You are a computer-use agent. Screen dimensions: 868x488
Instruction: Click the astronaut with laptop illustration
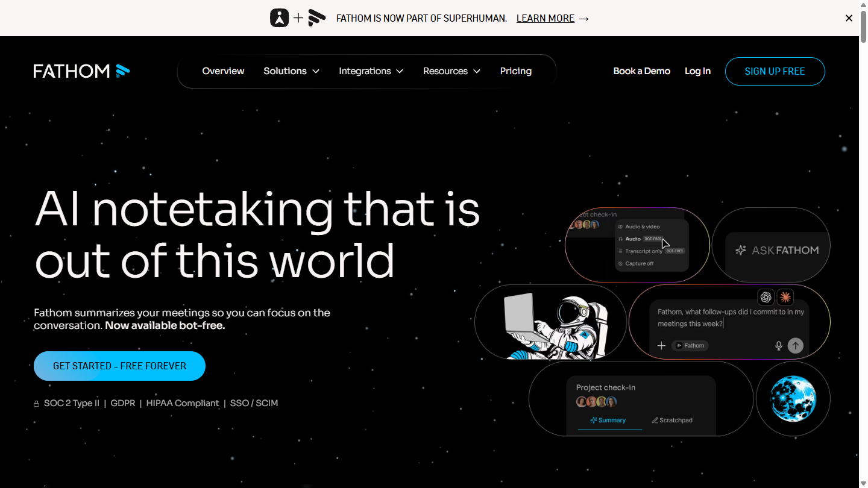coord(556,325)
